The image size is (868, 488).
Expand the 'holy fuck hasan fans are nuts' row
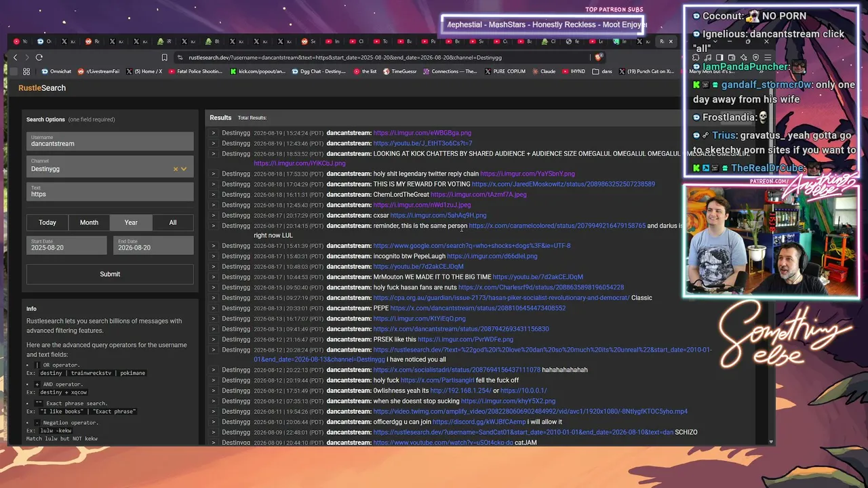pyautogui.click(x=213, y=287)
